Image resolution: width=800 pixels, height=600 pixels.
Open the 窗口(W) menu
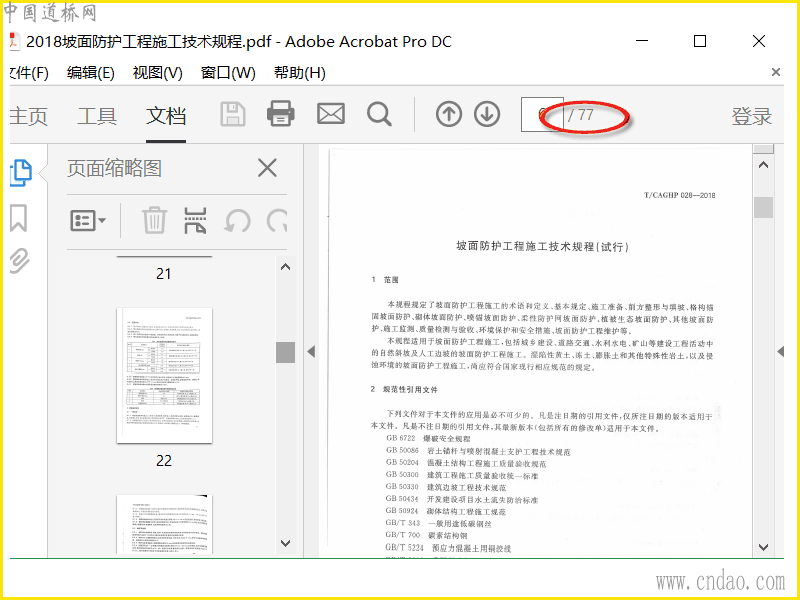228,73
